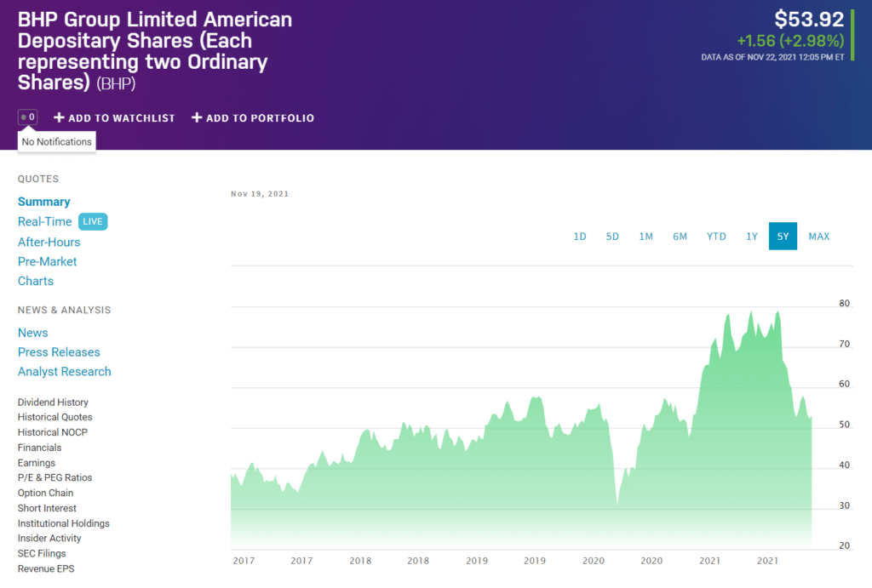Check Short Interest data
The height and width of the screenshot is (588, 872).
coord(48,509)
